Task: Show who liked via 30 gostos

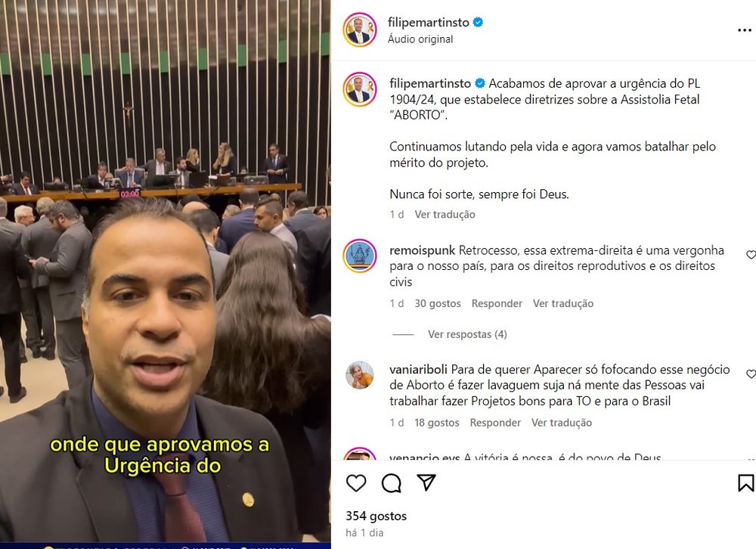Action: pos(438,303)
